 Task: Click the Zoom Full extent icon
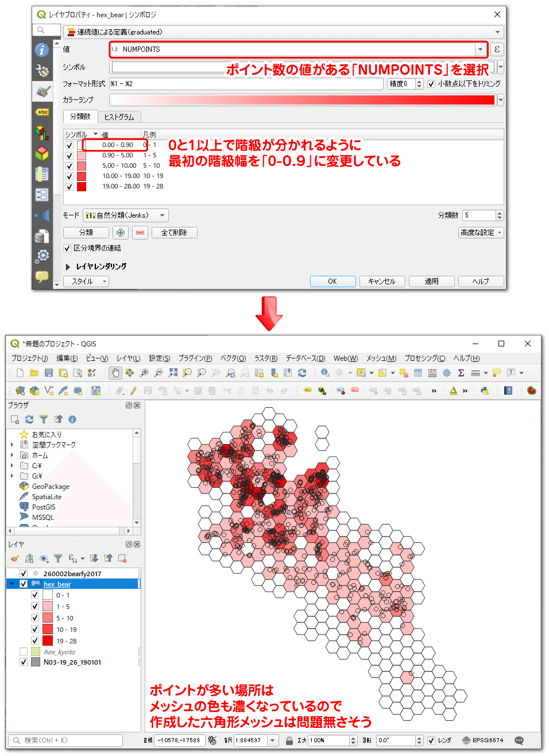coord(173,373)
